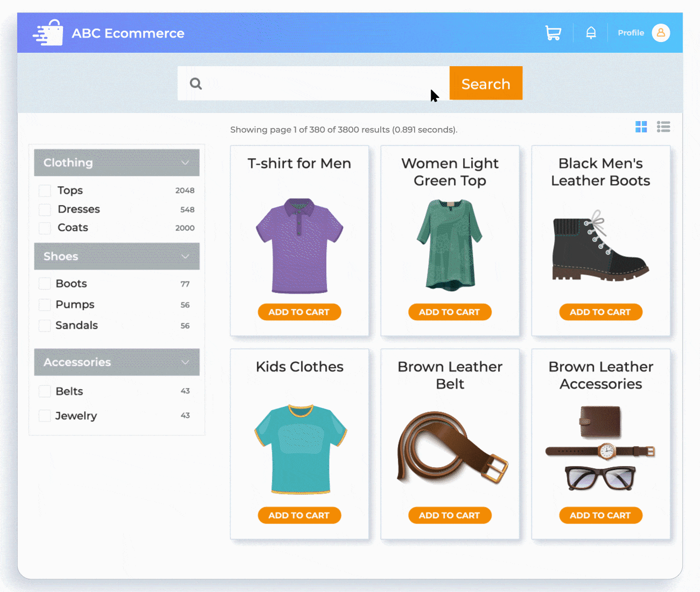Click the orange Search button
The height and width of the screenshot is (592, 700).
point(486,83)
